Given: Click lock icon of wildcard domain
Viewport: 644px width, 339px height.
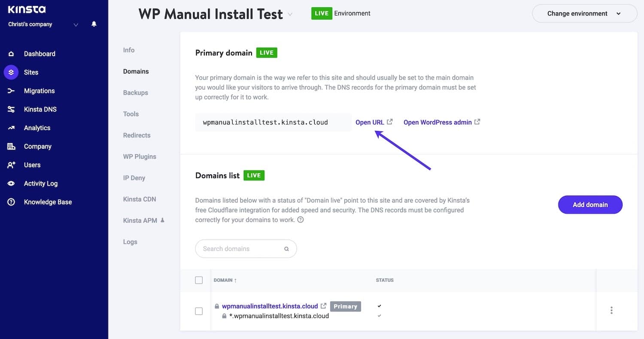Looking at the screenshot, I should click(224, 316).
